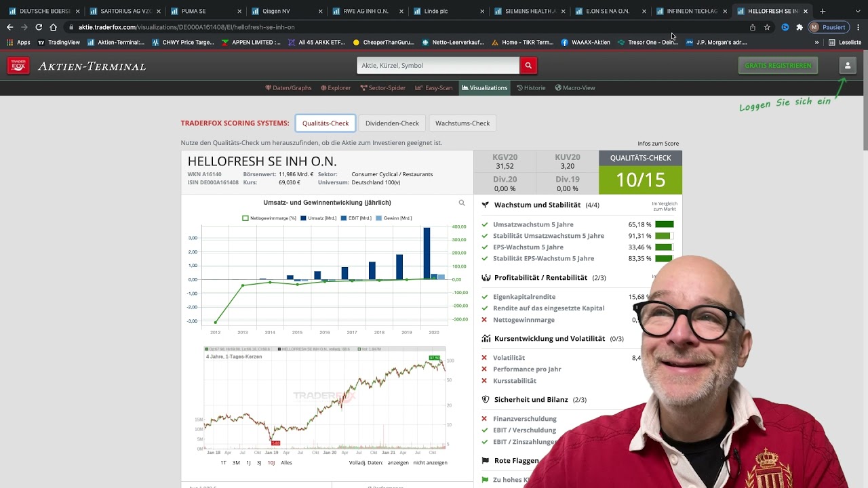Switch to the Qiagen NV browser tab

287,11
